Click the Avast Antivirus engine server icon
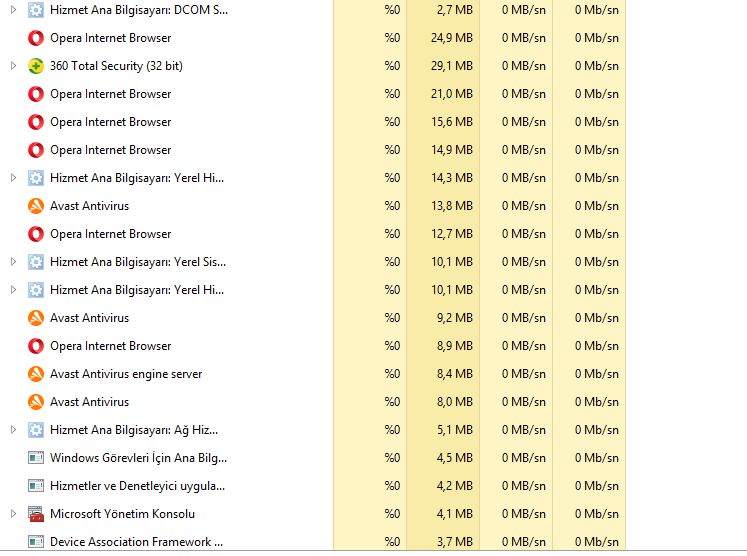747x556 pixels. 36,374
